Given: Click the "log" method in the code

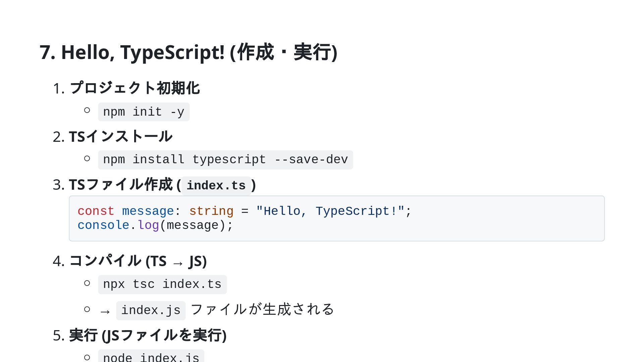Looking at the screenshot, I should [148, 225].
